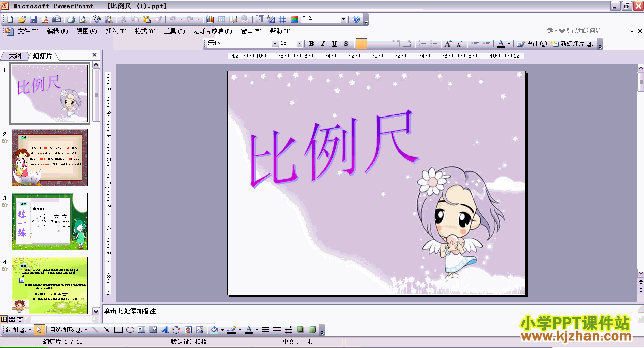Insert a diagram or organization chart
The height and width of the screenshot is (348, 644).
pos(176,330)
